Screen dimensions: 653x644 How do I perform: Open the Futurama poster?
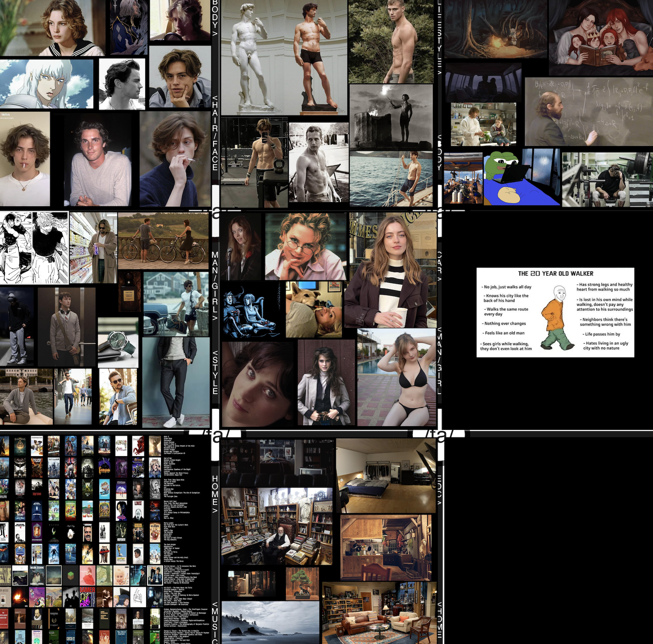pos(71,511)
